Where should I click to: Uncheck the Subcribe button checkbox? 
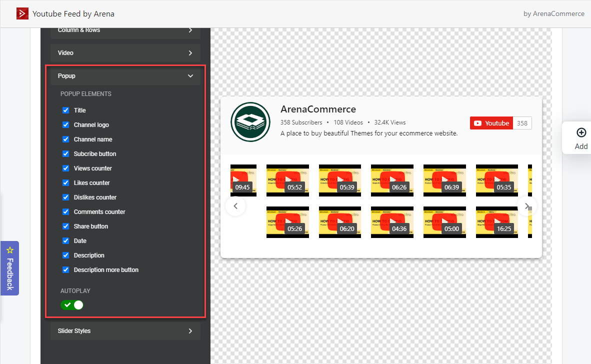[65, 153]
